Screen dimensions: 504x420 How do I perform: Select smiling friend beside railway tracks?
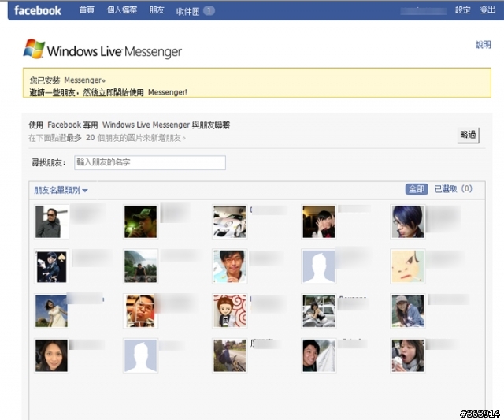pos(318,355)
